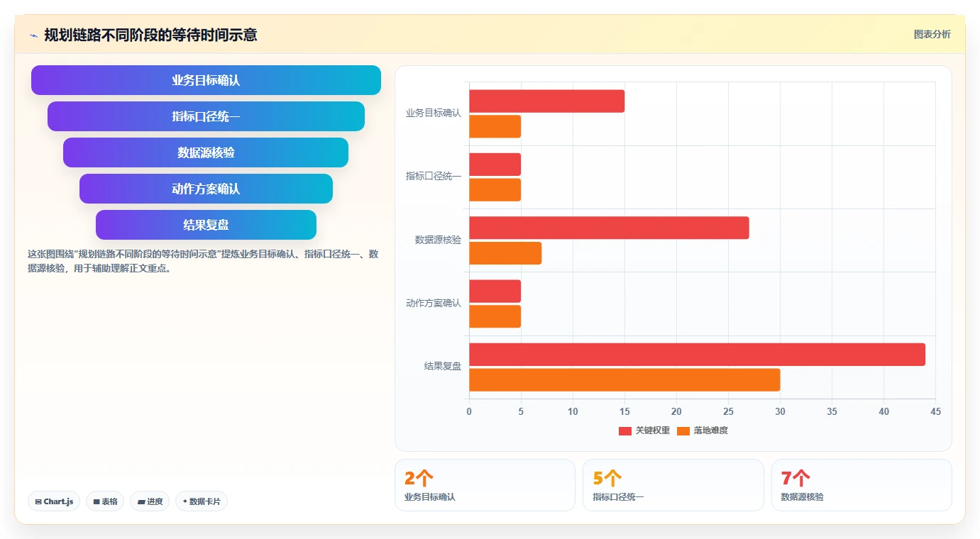The width and height of the screenshot is (980, 539).
Task: Click the 表格 chip's small icon
Action: (97, 501)
